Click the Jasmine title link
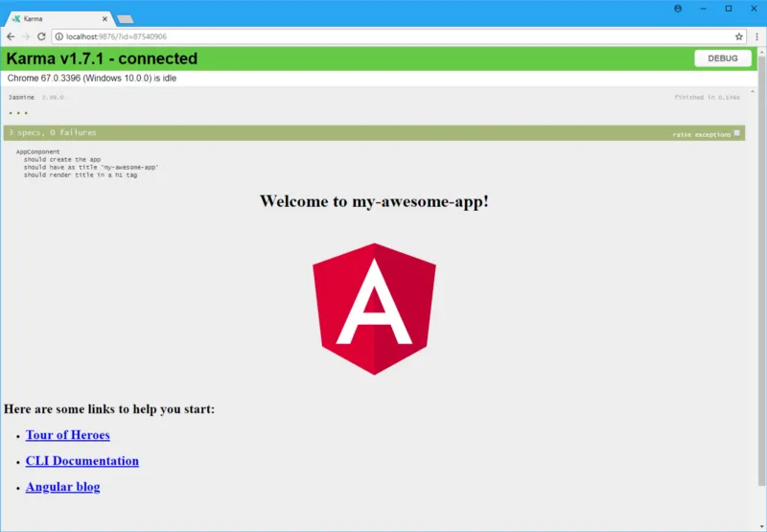This screenshot has width=767, height=532. click(x=21, y=98)
